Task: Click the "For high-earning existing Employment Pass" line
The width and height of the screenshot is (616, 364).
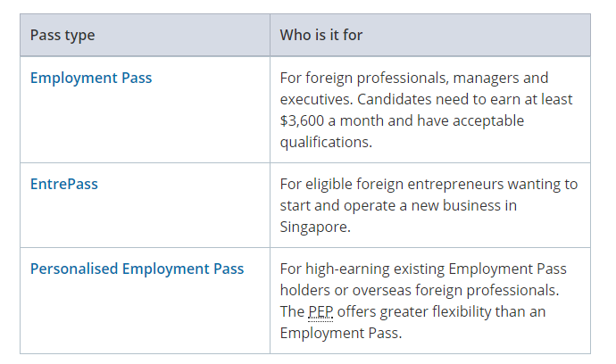Action: tap(423, 269)
